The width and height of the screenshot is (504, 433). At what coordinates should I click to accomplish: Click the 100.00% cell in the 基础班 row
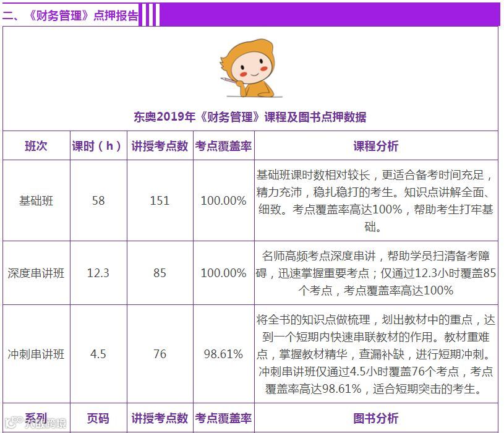[223, 200]
